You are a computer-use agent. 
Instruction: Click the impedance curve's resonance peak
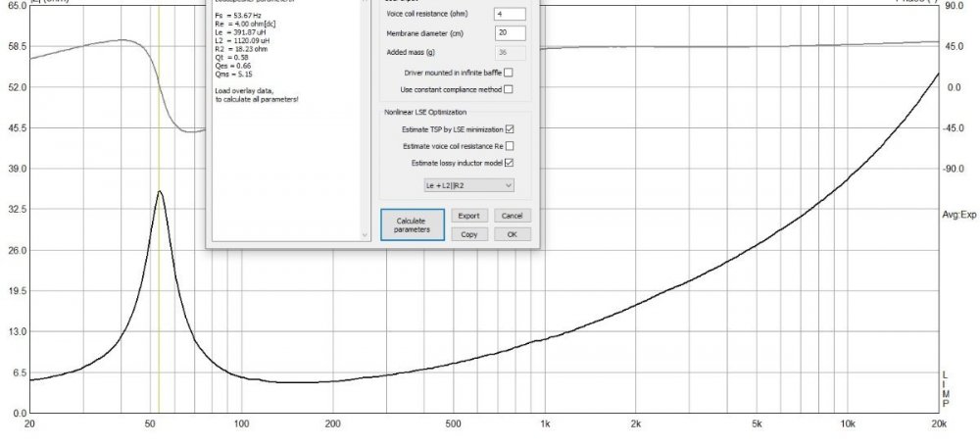[x=159, y=192]
